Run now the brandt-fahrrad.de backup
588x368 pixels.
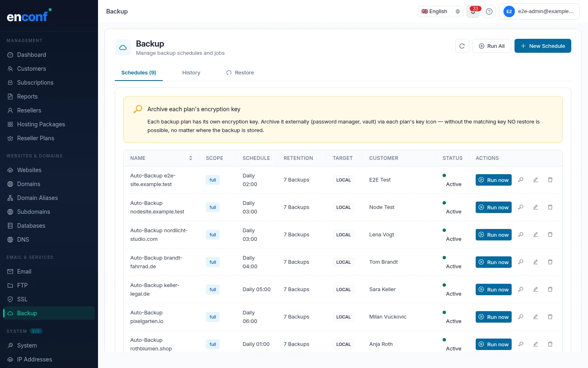494,262
